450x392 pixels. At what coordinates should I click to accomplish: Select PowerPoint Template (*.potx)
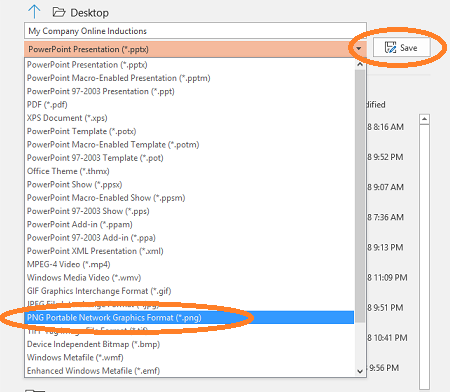tap(190, 131)
